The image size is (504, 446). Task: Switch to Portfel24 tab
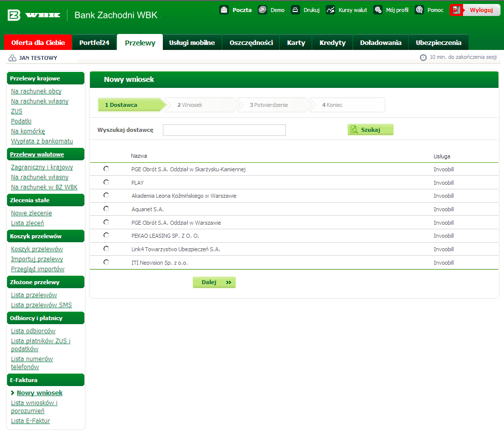tap(94, 42)
